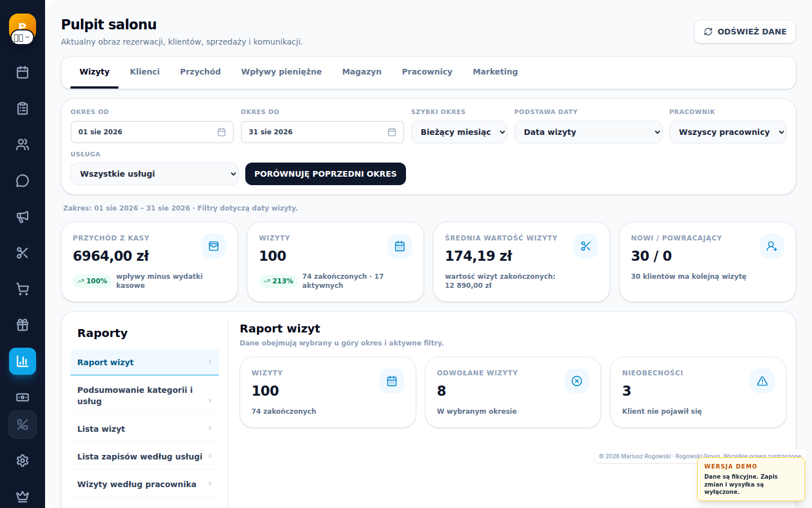The image size is (812, 508).
Task: Go to clients via the sidebar people icon
Action: point(23,144)
